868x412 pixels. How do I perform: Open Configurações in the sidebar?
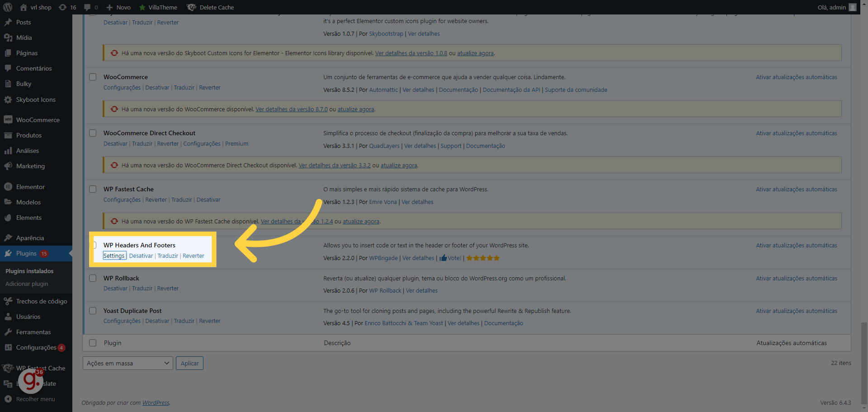click(36, 347)
